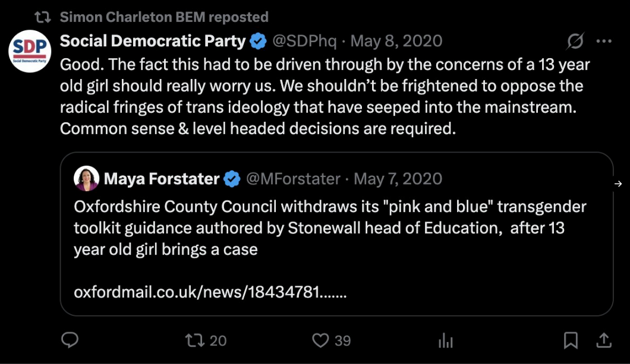
Task: Follow the oxfordmail.co.uk news link
Action: [x=210, y=292]
